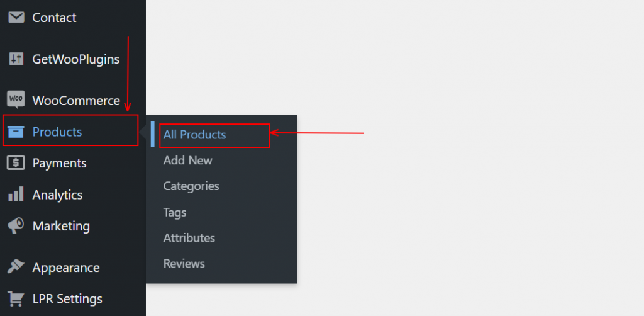
Task: Click the Products archive box icon
Action: pyautogui.click(x=16, y=132)
